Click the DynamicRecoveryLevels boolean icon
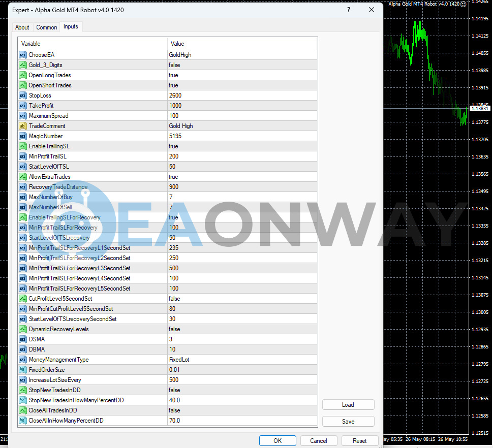This screenshot has height=448, width=493. [23, 329]
